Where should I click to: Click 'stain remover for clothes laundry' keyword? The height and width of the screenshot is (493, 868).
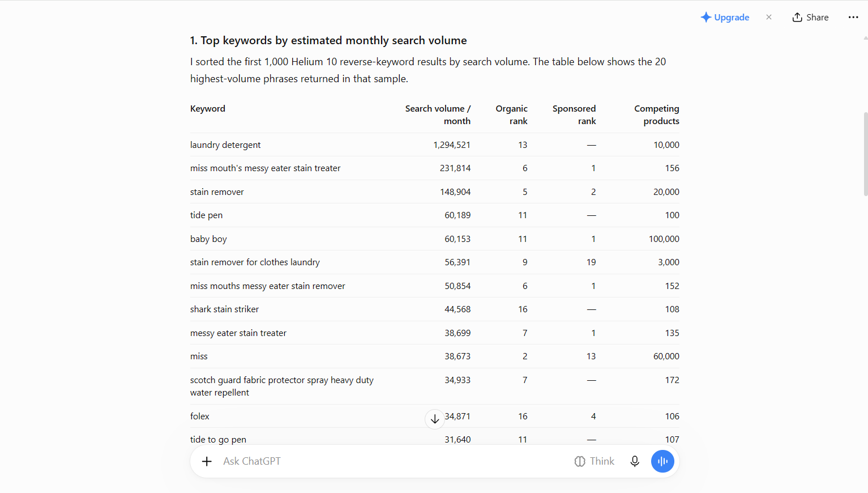pyautogui.click(x=255, y=262)
